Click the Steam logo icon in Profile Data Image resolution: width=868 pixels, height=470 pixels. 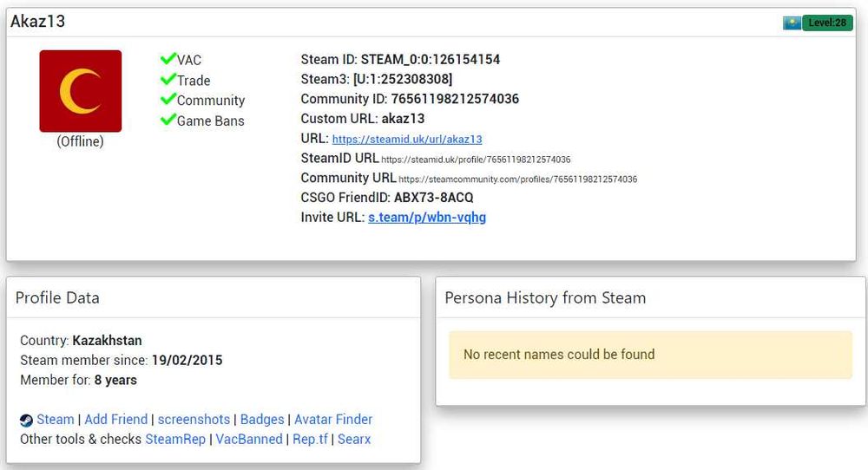(26, 421)
